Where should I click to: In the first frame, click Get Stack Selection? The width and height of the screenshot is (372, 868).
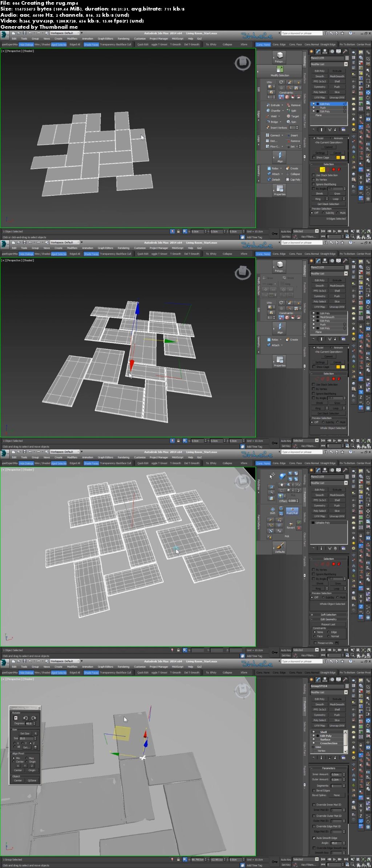point(328,204)
